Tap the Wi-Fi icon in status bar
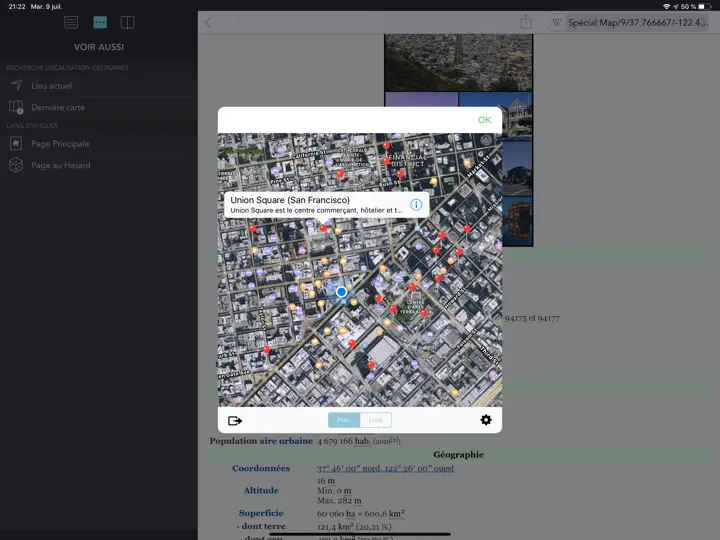This screenshot has height=540, width=720. [666, 6]
